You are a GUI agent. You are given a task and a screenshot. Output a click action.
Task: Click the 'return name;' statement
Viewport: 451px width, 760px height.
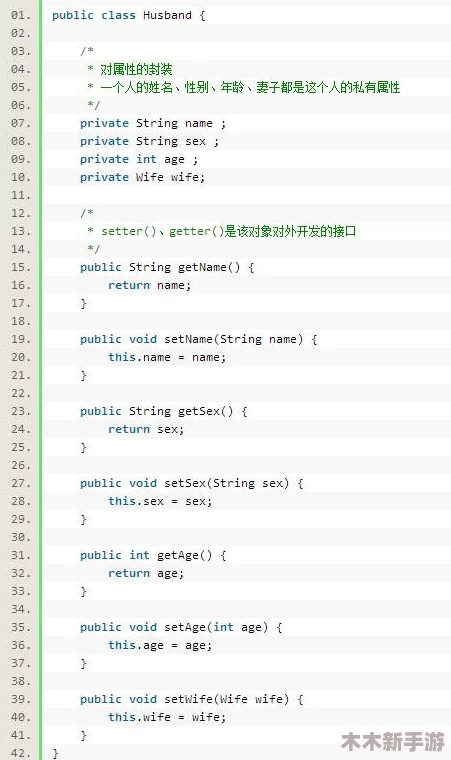tap(149, 285)
